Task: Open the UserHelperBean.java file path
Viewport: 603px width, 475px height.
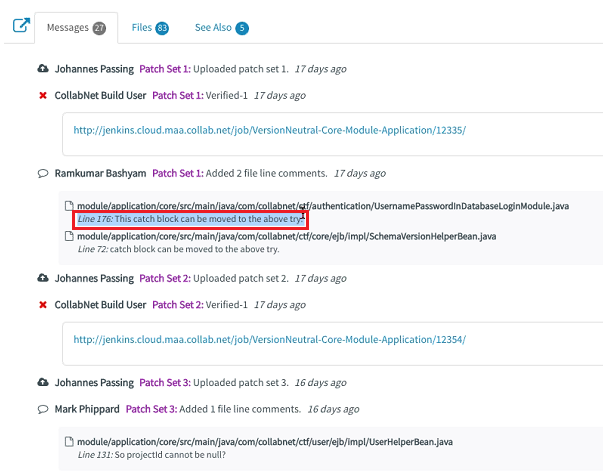Action: coord(265,442)
